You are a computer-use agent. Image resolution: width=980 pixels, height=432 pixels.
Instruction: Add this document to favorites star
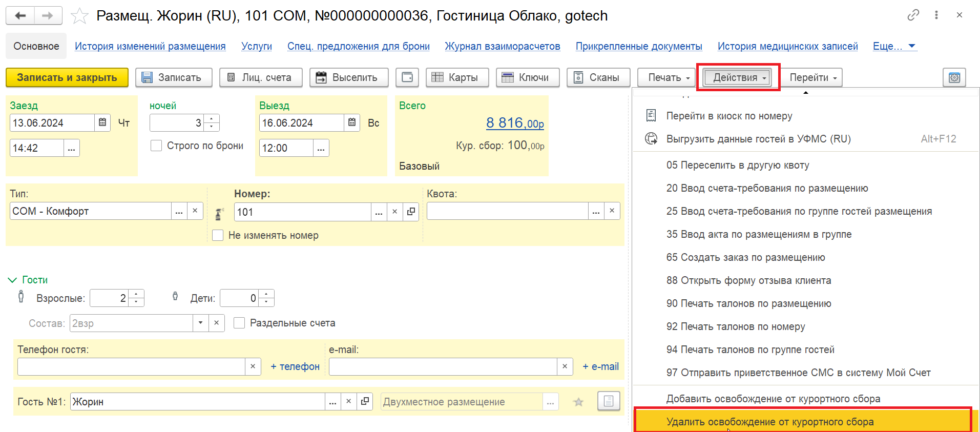tap(79, 16)
